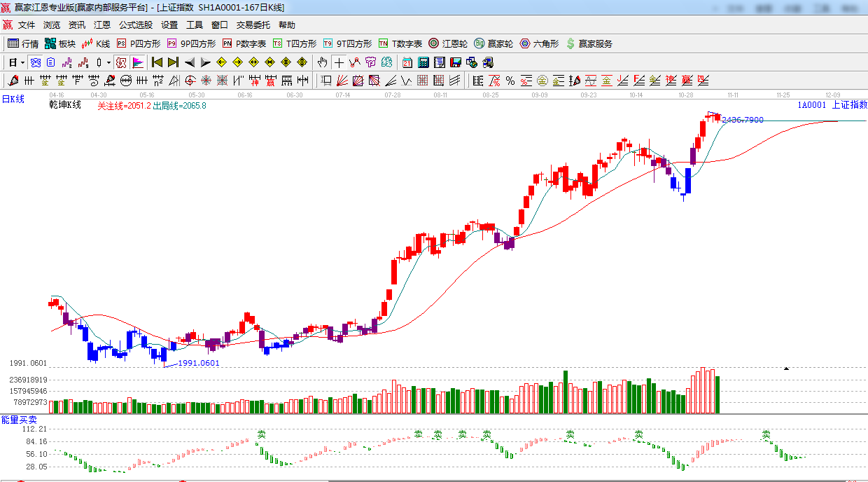
Task: Open the 行情 quotes view
Action: pos(23,43)
